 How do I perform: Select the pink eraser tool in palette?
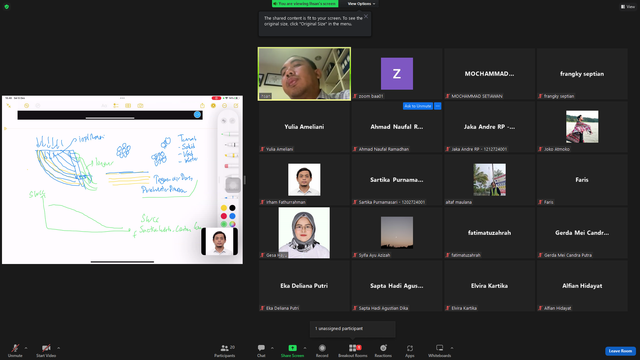point(231,166)
